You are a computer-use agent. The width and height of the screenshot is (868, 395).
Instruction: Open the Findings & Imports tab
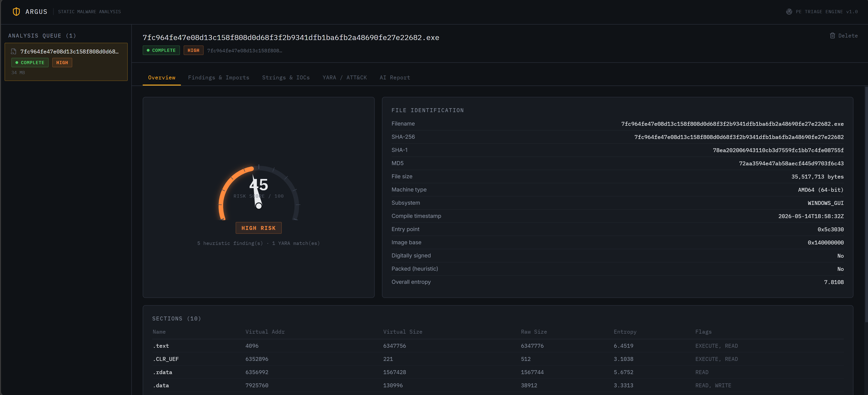click(x=218, y=78)
